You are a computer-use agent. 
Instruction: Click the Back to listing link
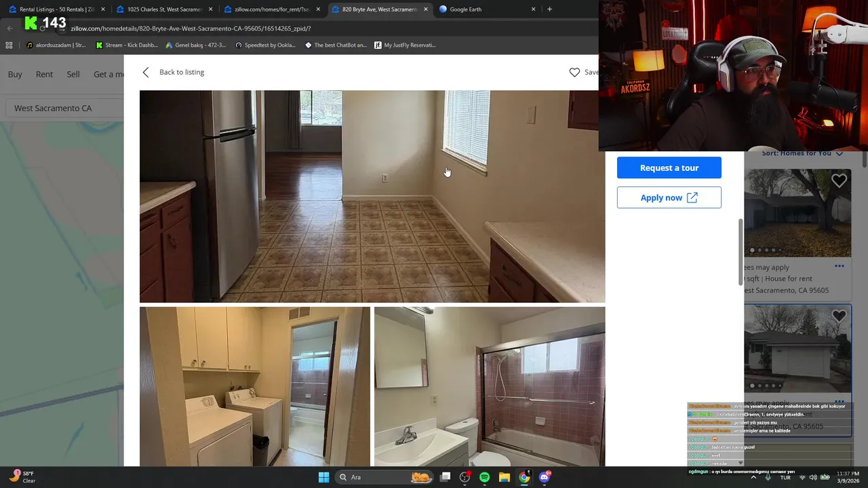coord(182,73)
